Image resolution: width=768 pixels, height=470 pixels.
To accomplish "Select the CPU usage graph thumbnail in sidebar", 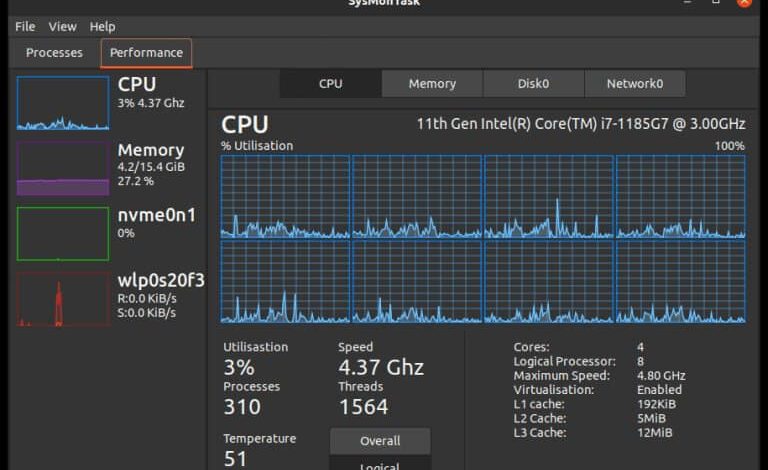I will tap(63, 103).
